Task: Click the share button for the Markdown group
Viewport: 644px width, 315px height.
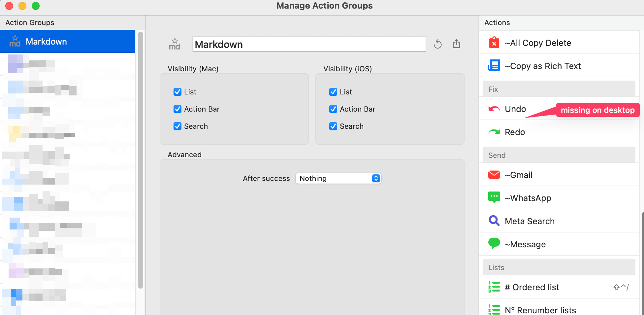Action: tap(457, 43)
